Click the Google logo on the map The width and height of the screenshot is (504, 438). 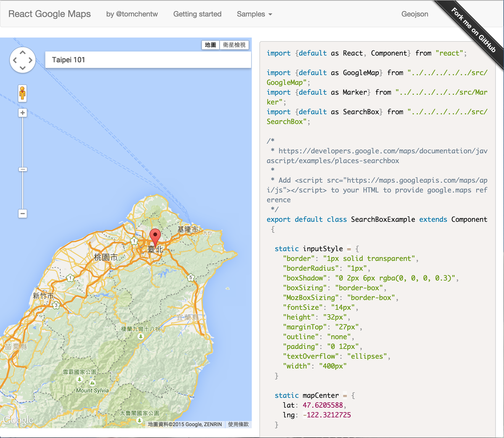click(x=18, y=420)
